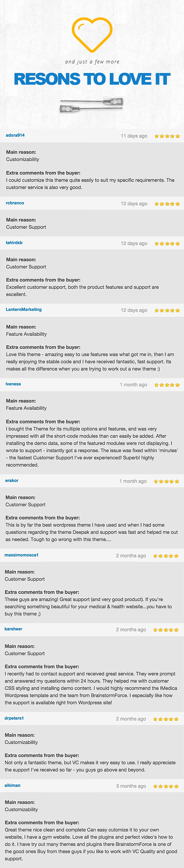Click the star rating on rcbranco's review
The width and height of the screenshot is (184, 868).
tap(167, 204)
